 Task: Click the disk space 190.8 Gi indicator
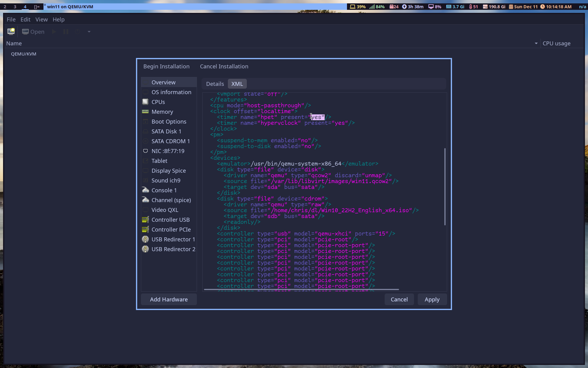[x=494, y=7]
